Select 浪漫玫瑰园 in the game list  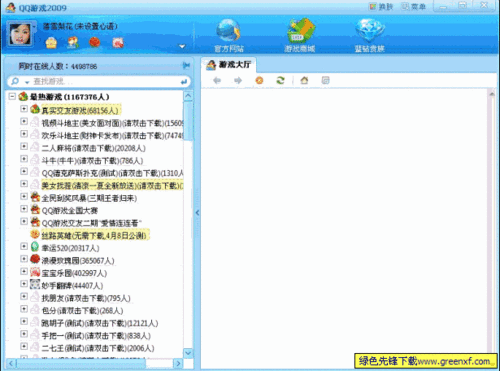click(x=78, y=260)
